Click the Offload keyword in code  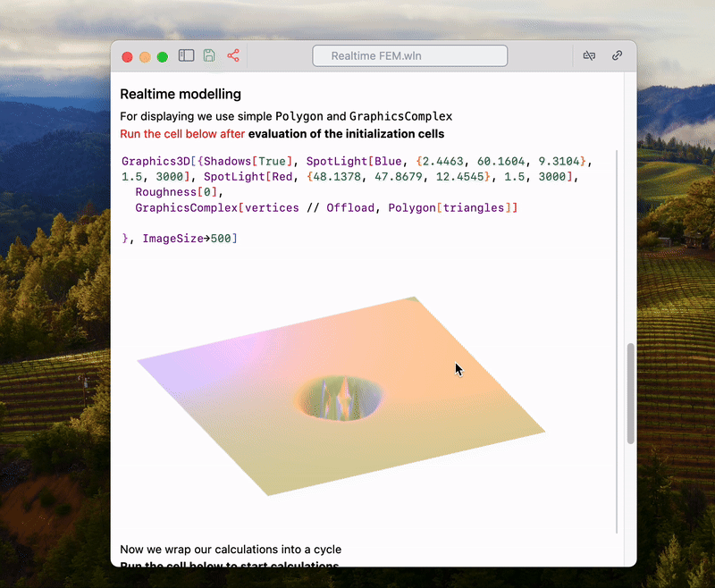click(x=350, y=208)
